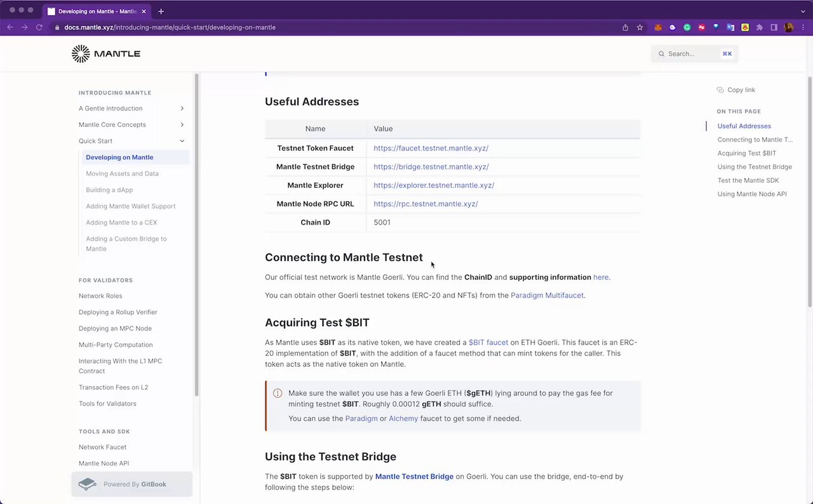Open Transaction Fees on L2 page
This screenshot has width=813, height=504.
113,387
